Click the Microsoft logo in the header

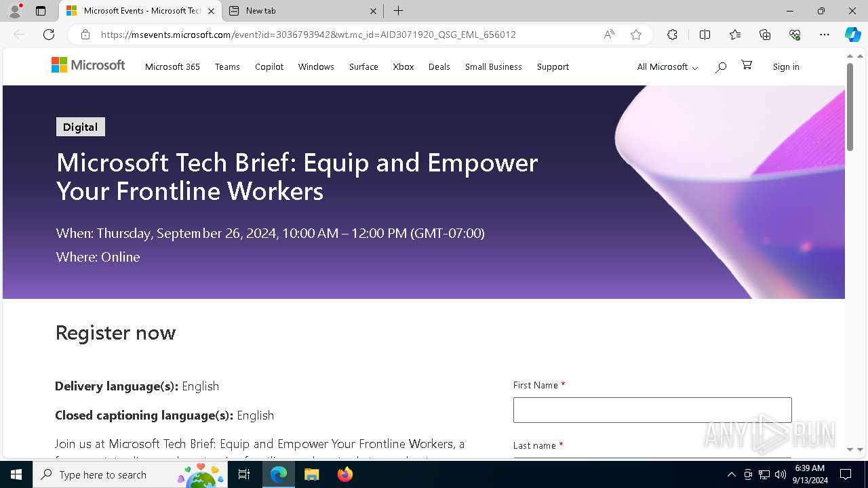88,65
